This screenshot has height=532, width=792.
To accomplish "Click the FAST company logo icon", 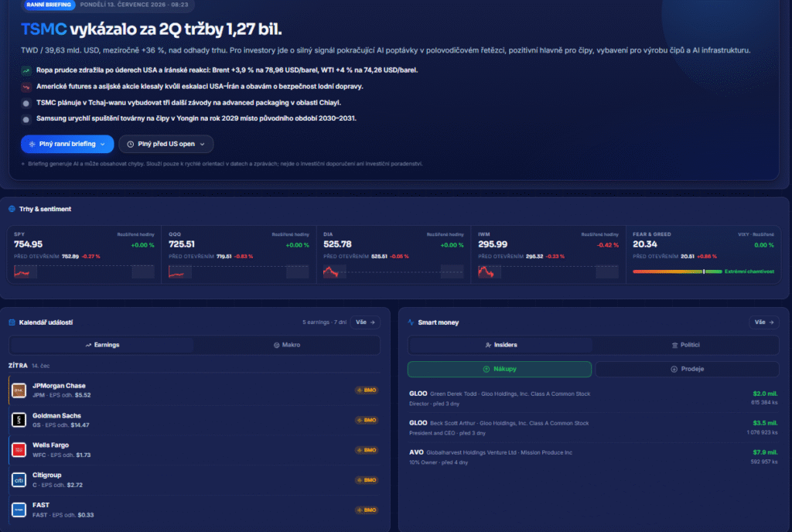I will (19, 510).
